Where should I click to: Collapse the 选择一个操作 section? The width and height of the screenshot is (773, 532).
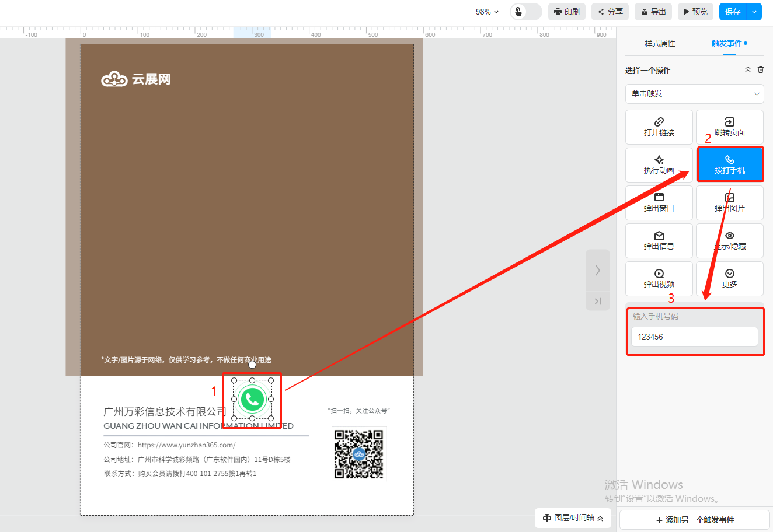click(x=747, y=69)
